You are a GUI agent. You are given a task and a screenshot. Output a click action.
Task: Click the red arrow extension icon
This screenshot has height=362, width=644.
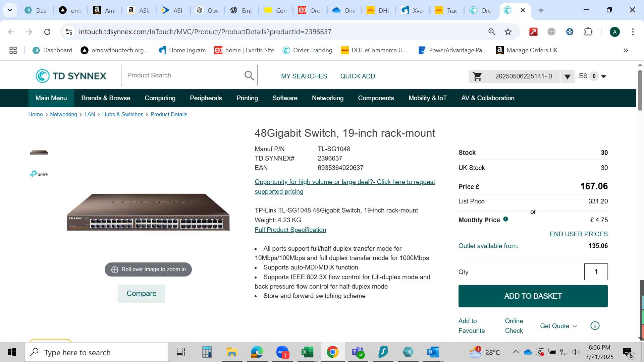click(533, 32)
